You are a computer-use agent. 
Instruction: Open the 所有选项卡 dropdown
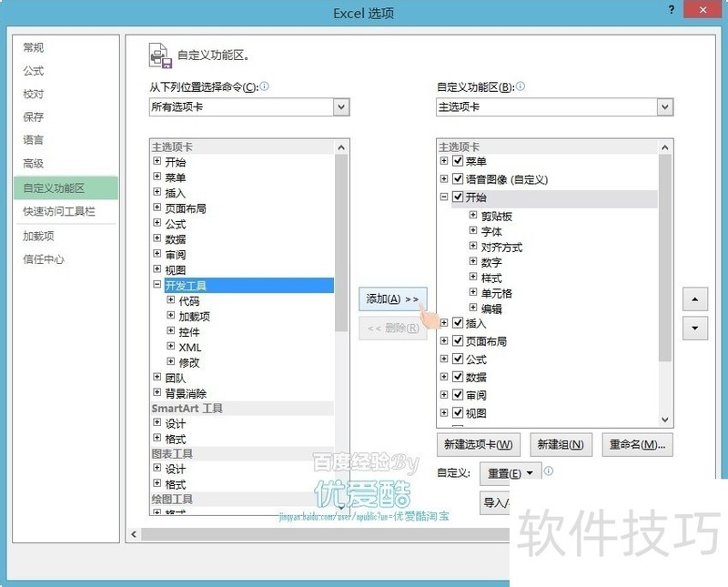[x=342, y=106]
